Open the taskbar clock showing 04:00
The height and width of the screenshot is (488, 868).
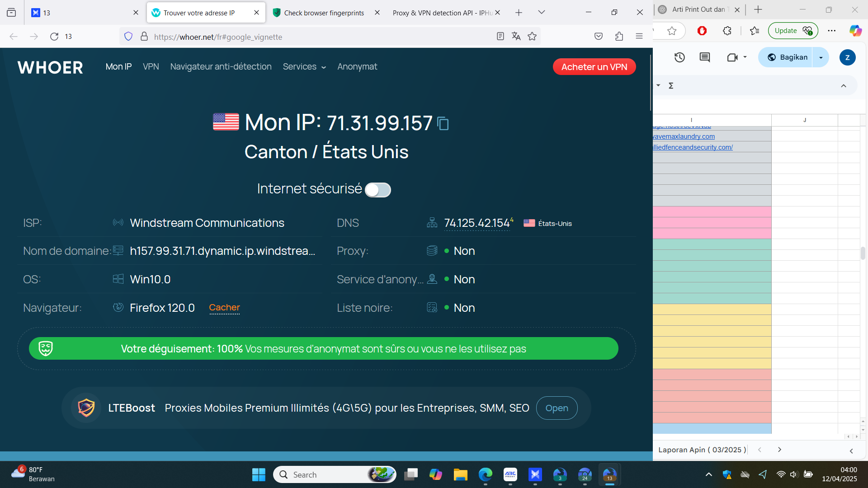(x=840, y=474)
